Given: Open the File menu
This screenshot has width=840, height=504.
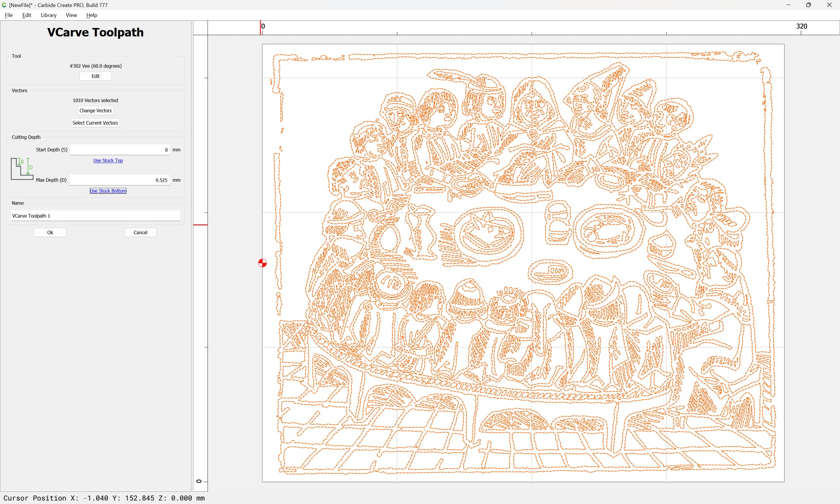Looking at the screenshot, I should click(9, 15).
